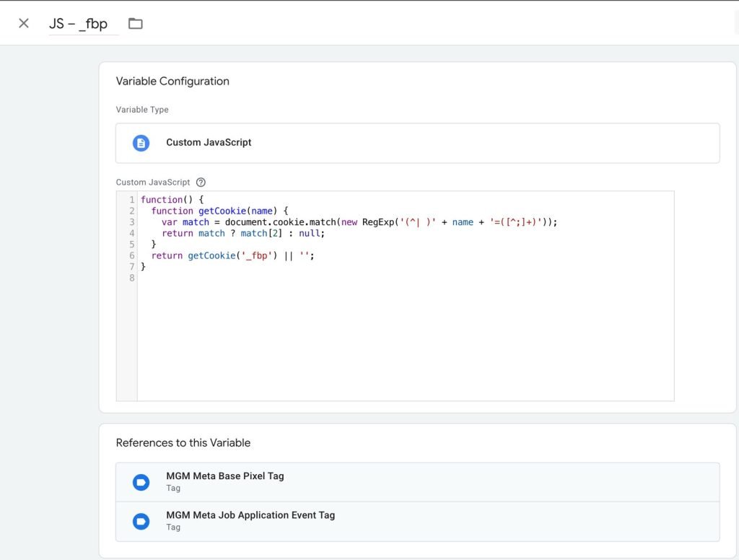Click the empty area of the code editor
The width and height of the screenshot is (739, 560).
[406, 339]
